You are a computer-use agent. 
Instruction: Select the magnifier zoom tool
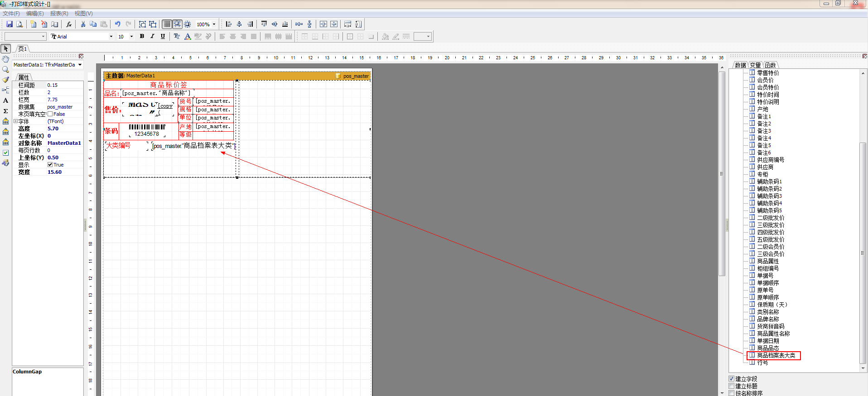point(5,69)
